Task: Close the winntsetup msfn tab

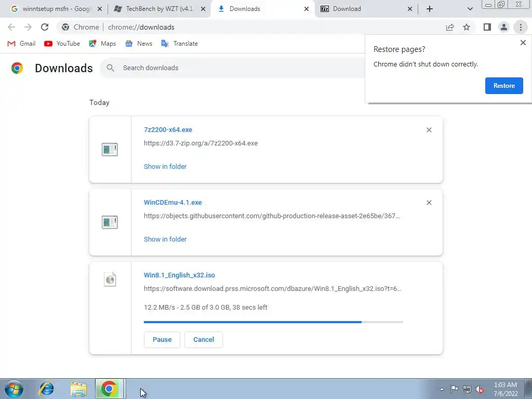Action: pos(100,9)
